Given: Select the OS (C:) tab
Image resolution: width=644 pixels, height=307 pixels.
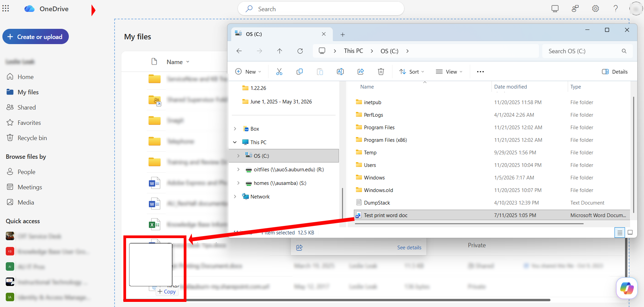Looking at the screenshot, I should point(268,34).
